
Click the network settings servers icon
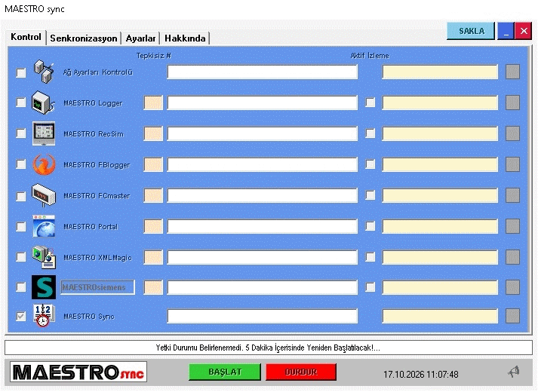pyautogui.click(x=44, y=72)
